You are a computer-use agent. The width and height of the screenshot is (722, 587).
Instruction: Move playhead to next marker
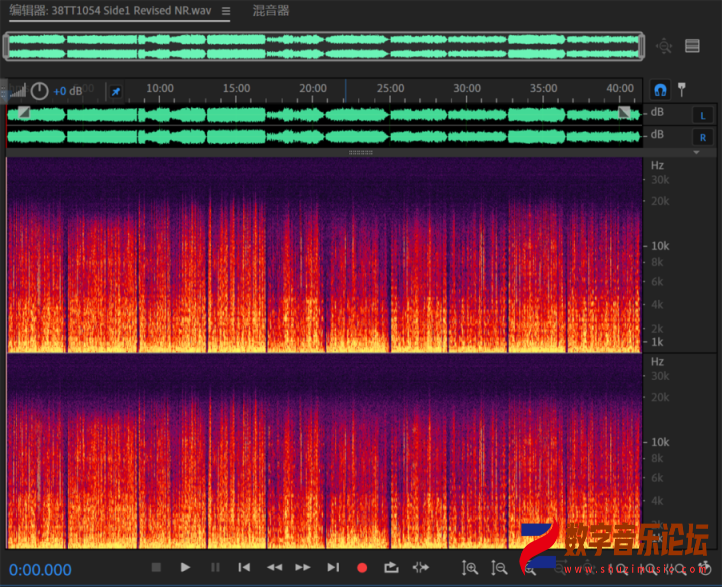point(333,568)
